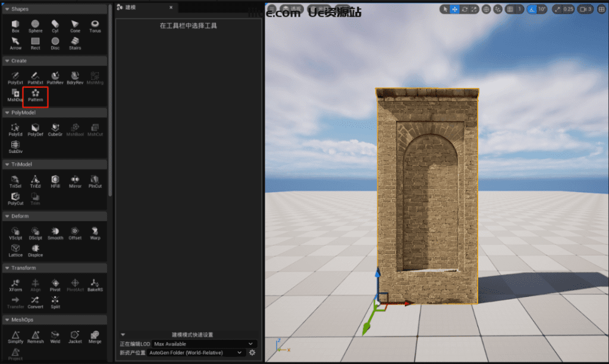Toggle grid snapping in viewport toolbar
This screenshot has height=364, width=609.
510,9
